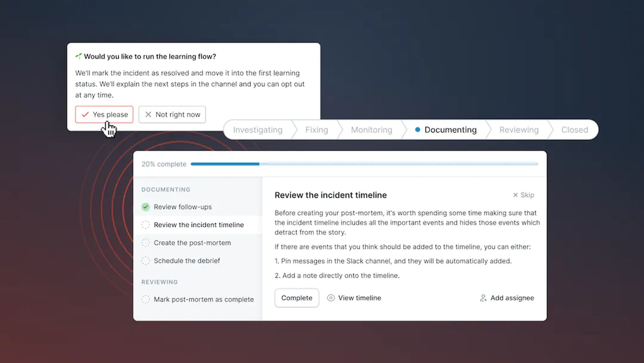Click the seedling icon beside learning flow title
This screenshot has height=363, width=644.
(x=79, y=56)
